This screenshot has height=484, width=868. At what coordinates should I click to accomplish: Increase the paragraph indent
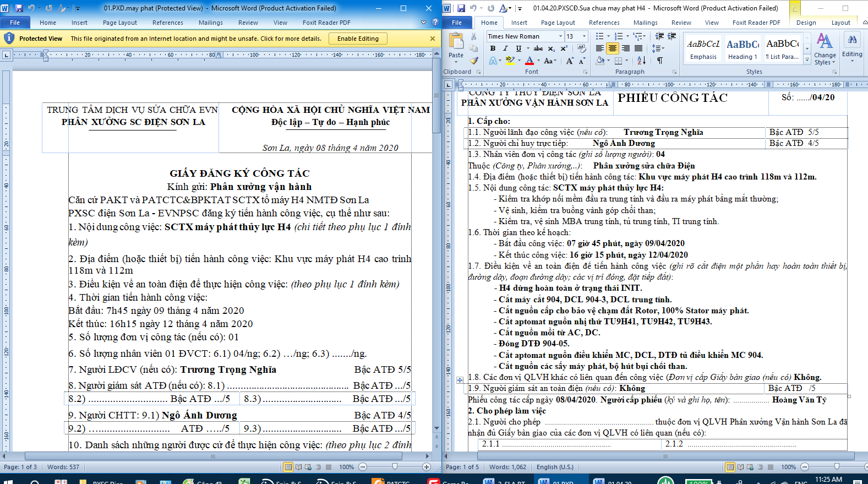coord(672,36)
